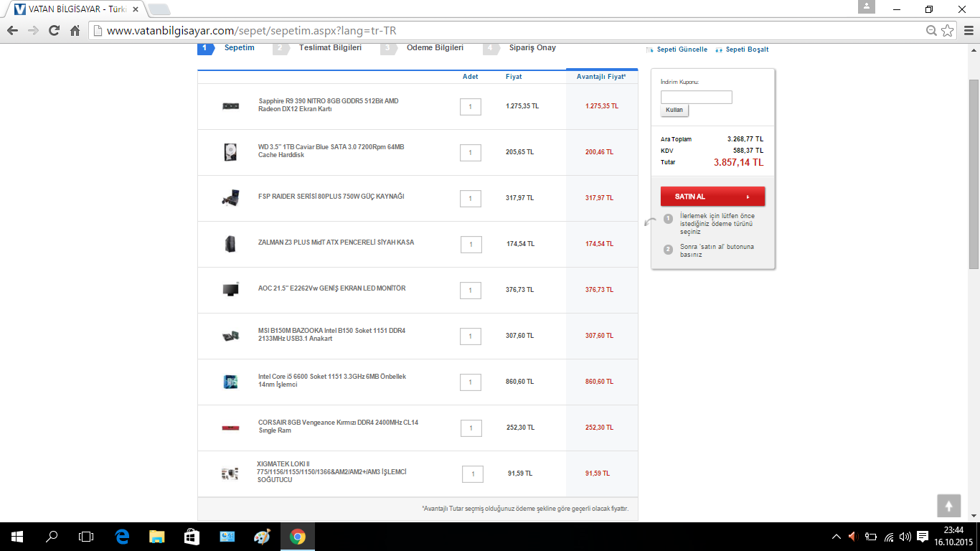980x551 pixels.
Task: Click Sepeti Boşalt link
Action: [x=747, y=50]
